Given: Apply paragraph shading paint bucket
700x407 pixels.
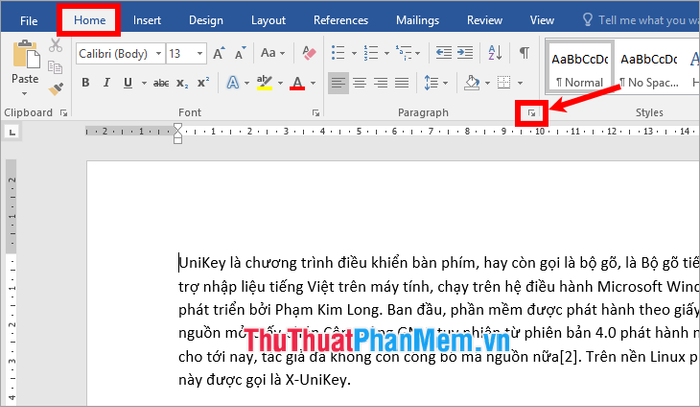Looking at the screenshot, I should click(x=472, y=83).
